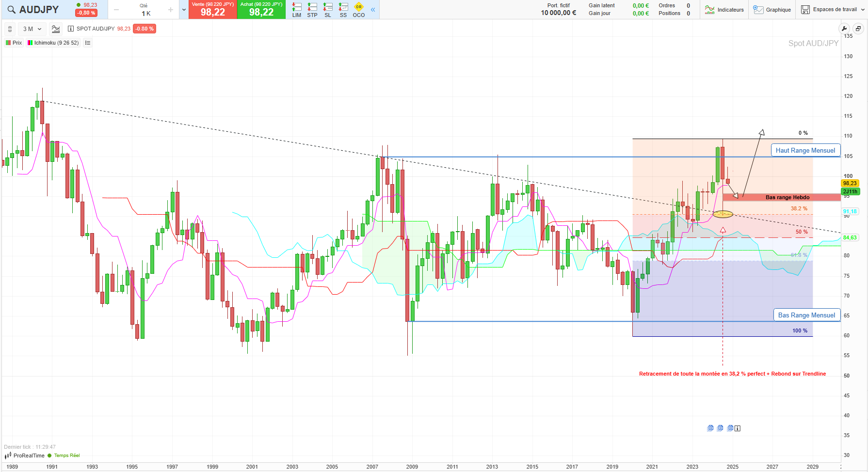Click the LIM limit order icon
Image resolution: width=868 pixels, height=472 pixels.
coord(297,9)
